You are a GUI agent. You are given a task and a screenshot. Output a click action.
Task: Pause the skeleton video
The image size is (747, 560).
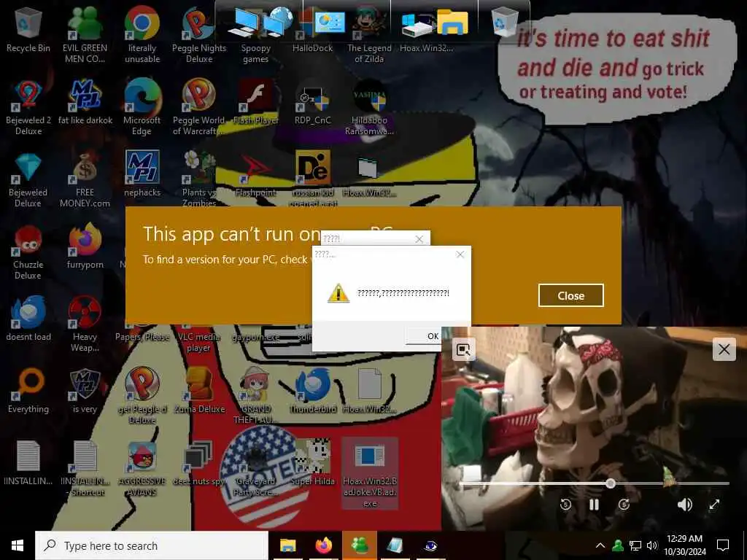[594, 505]
